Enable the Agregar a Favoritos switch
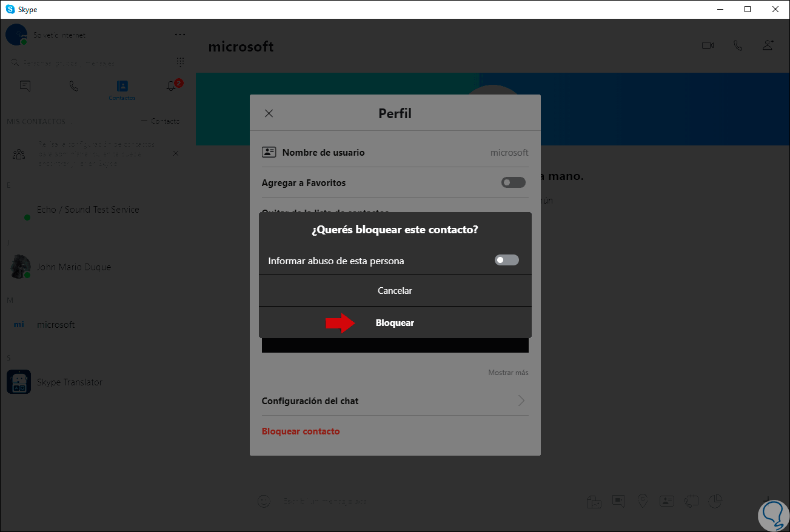Image resolution: width=790 pixels, height=532 pixels. [514, 182]
